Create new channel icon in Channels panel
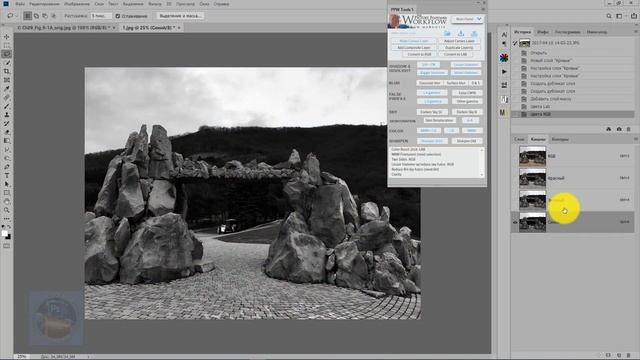Image resolution: width=640 pixels, height=360 pixels. pos(619,356)
